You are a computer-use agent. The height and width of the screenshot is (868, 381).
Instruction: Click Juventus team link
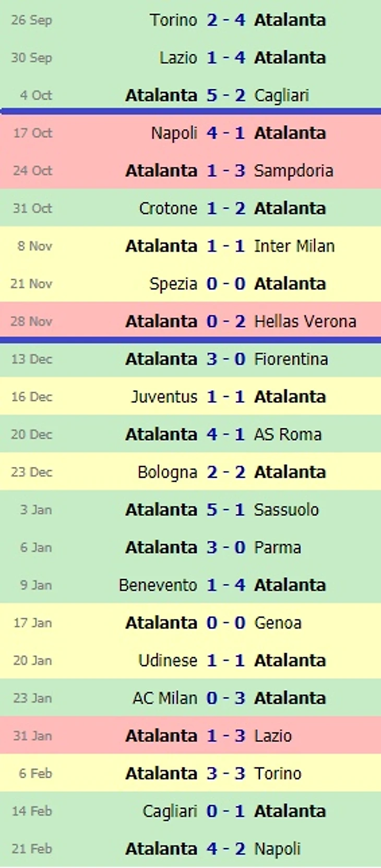click(x=164, y=397)
